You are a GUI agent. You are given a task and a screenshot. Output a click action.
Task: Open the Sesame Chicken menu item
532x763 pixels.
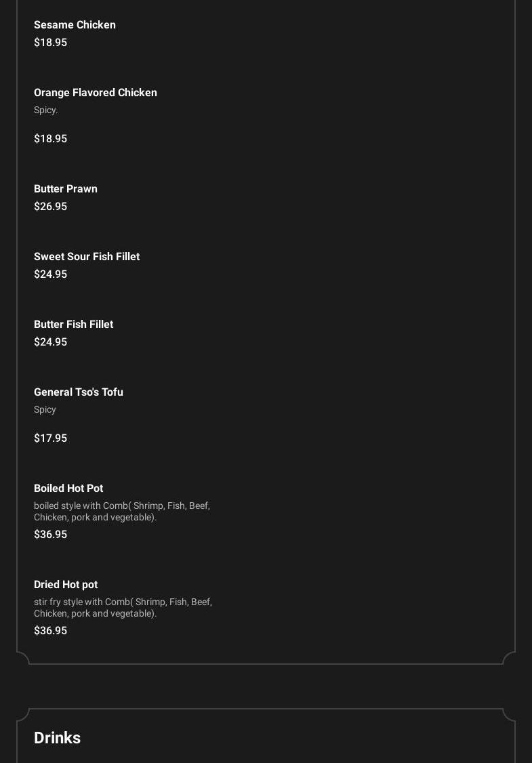pyautogui.click(x=75, y=25)
